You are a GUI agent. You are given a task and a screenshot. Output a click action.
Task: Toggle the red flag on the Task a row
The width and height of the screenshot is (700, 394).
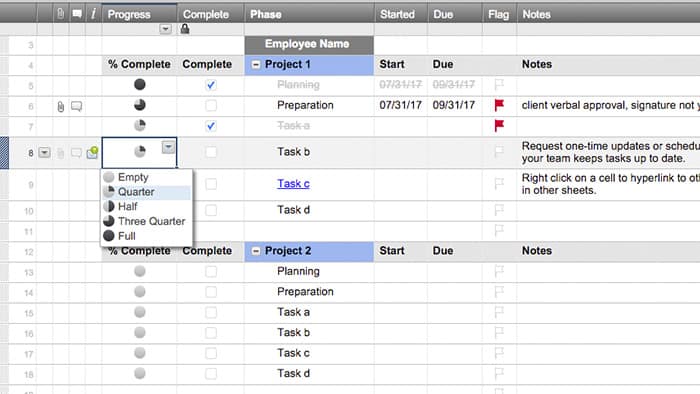(x=499, y=125)
